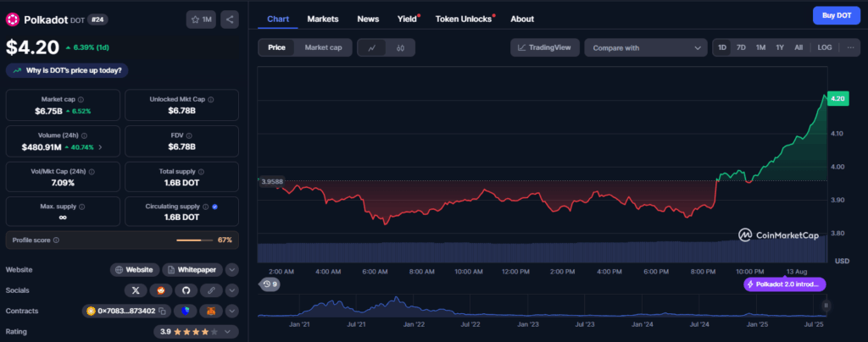Select the 1D time range
Viewport: 868px width, 342px height.
(722, 47)
